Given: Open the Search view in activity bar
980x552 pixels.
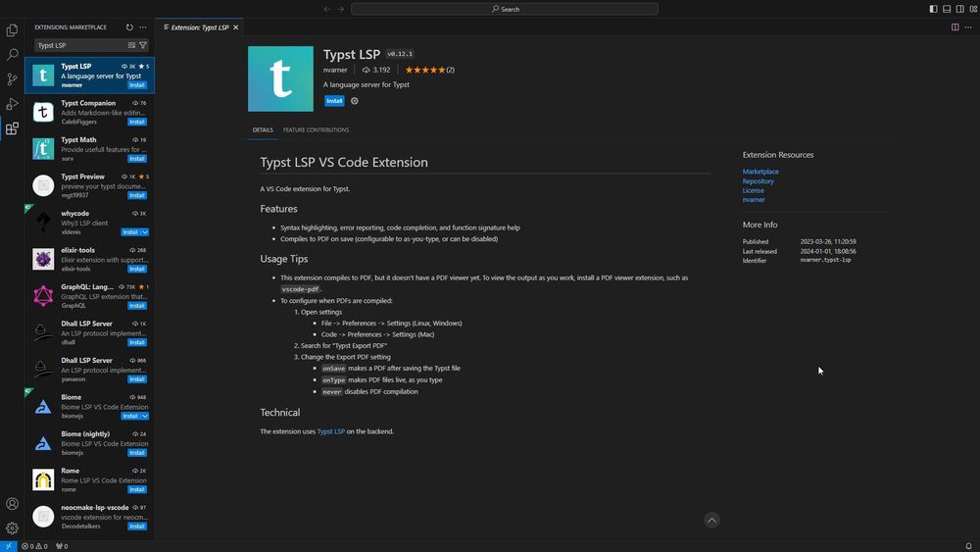Looking at the screenshot, I should tap(12, 54).
